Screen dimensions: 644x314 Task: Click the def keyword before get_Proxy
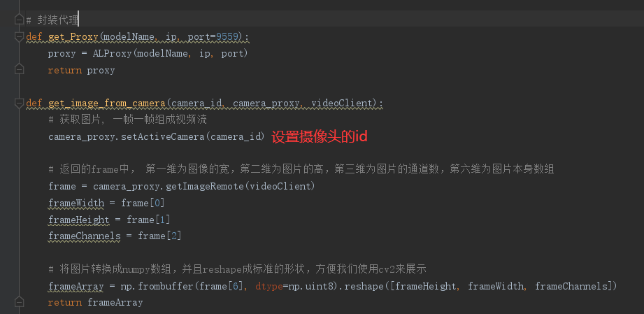click(x=34, y=37)
